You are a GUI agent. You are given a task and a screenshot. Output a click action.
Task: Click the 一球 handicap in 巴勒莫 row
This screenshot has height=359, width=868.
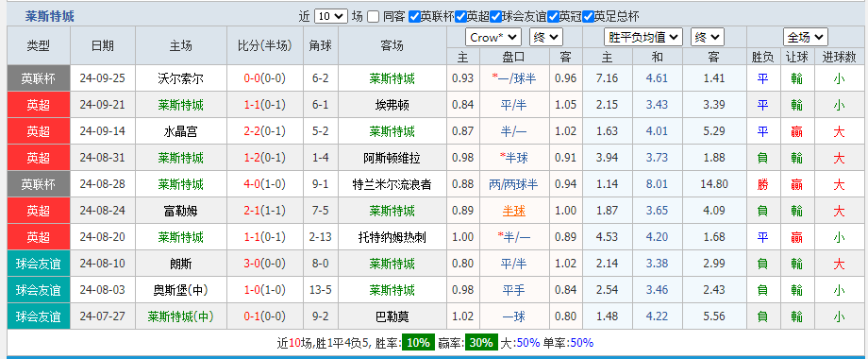513,316
